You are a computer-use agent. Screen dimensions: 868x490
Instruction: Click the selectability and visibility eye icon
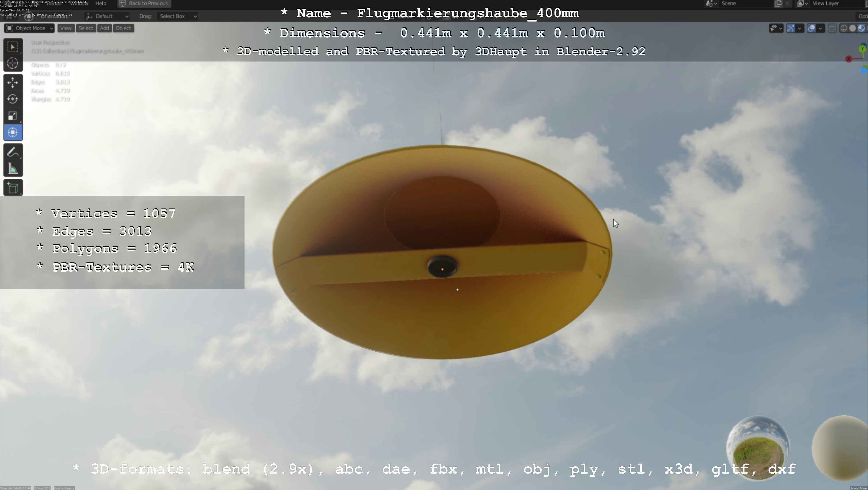click(x=774, y=28)
